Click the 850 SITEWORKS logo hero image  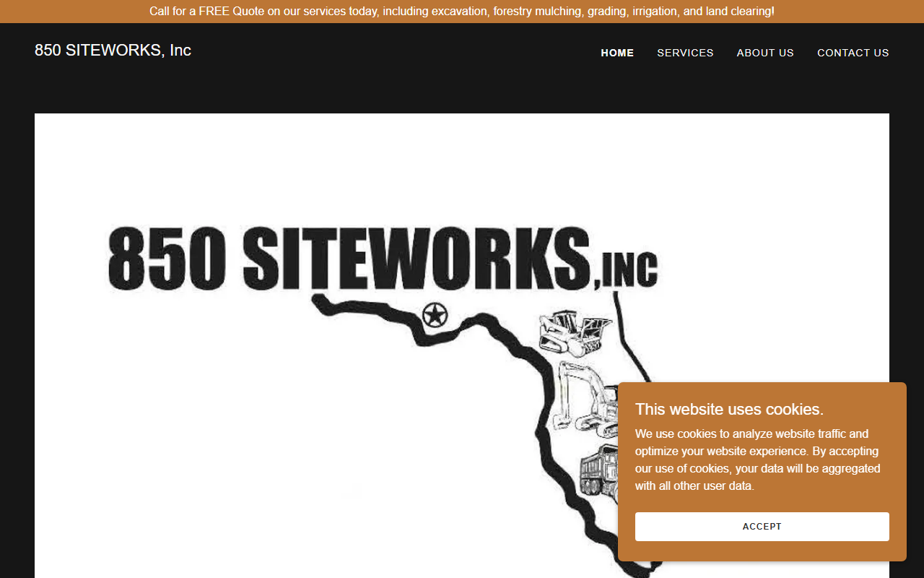(462, 345)
